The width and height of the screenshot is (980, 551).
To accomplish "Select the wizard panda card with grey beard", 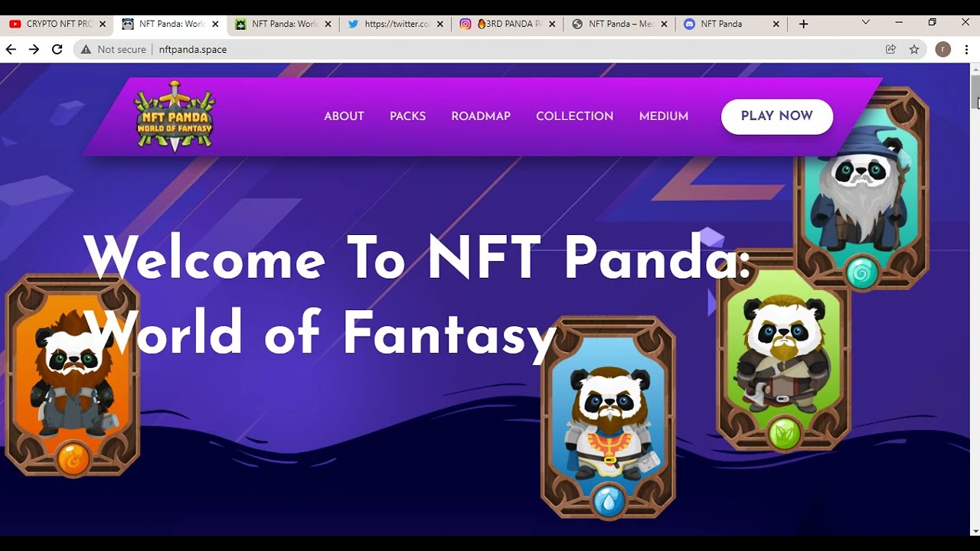I will tap(861, 187).
